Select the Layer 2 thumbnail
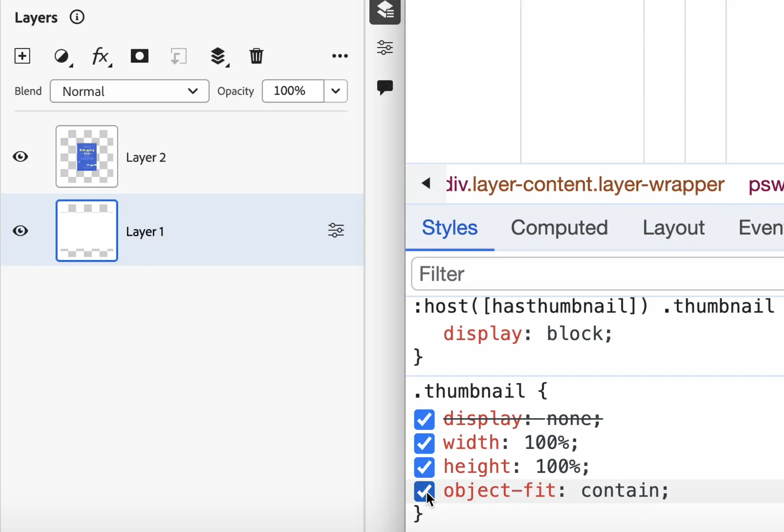This screenshot has width=784, height=532. point(87,157)
